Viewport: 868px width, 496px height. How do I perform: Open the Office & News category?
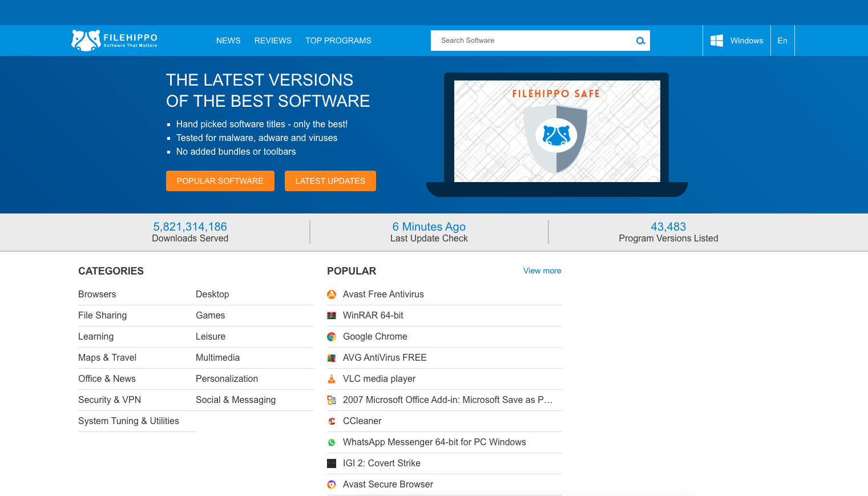[x=107, y=379]
